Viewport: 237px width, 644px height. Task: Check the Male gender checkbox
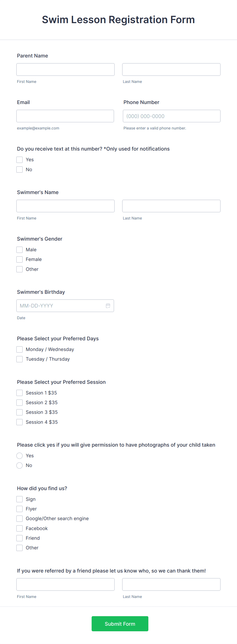[19, 250]
